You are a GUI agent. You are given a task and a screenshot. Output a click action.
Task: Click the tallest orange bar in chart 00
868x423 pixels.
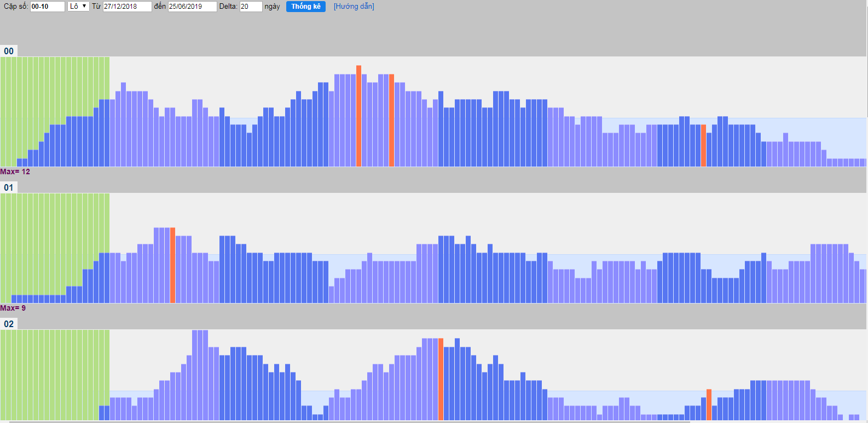click(x=358, y=116)
